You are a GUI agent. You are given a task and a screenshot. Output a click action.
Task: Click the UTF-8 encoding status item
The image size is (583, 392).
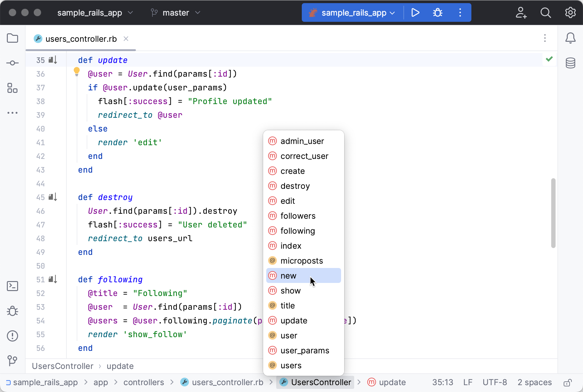[x=495, y=382]
